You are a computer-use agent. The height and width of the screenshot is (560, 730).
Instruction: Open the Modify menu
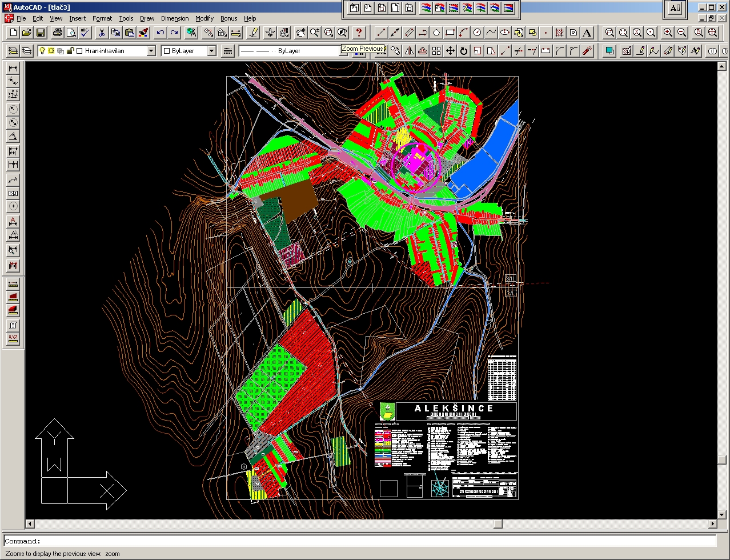pyautogui.click(x=204, y=18)
